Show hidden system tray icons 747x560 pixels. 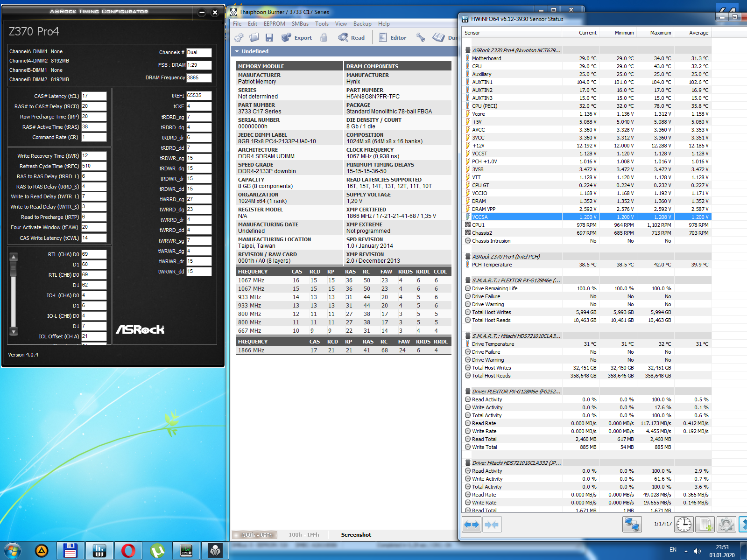686,551
